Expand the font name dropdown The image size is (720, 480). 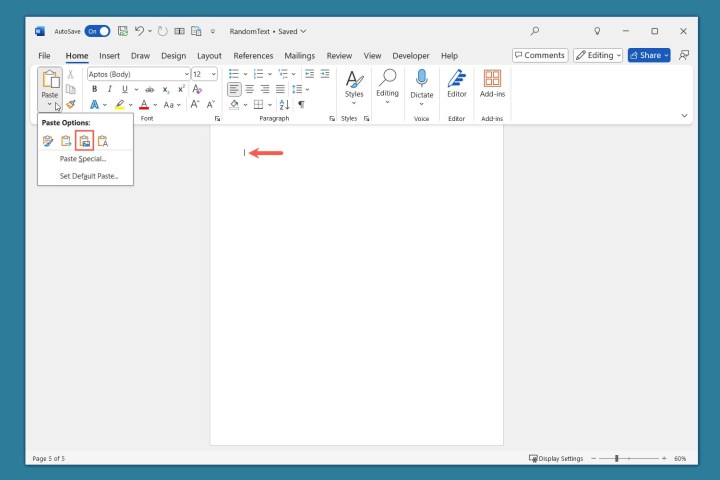coord(186,74)
